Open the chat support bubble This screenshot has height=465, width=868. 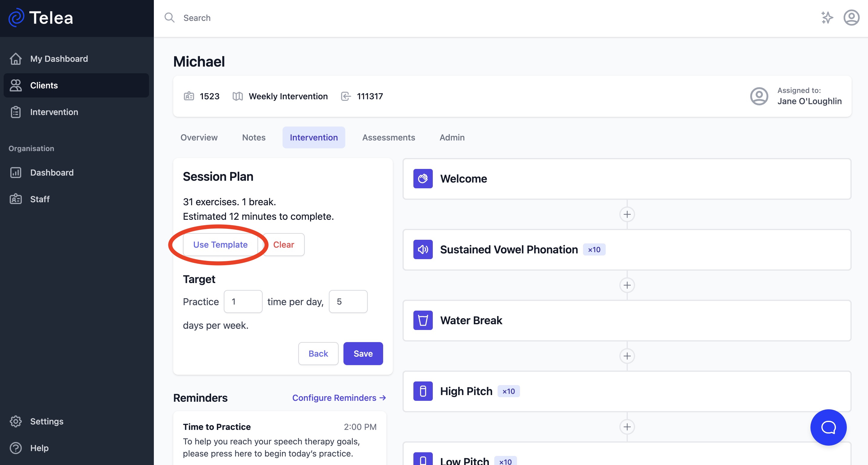tap(828, 427)
